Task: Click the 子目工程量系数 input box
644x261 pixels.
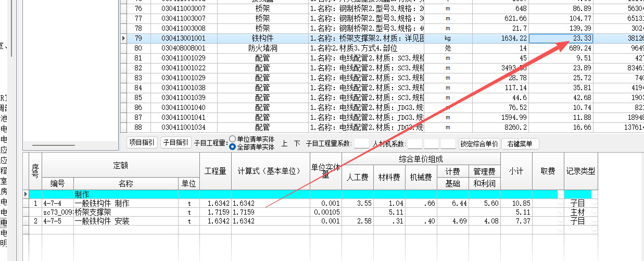Action: [362, 144]
